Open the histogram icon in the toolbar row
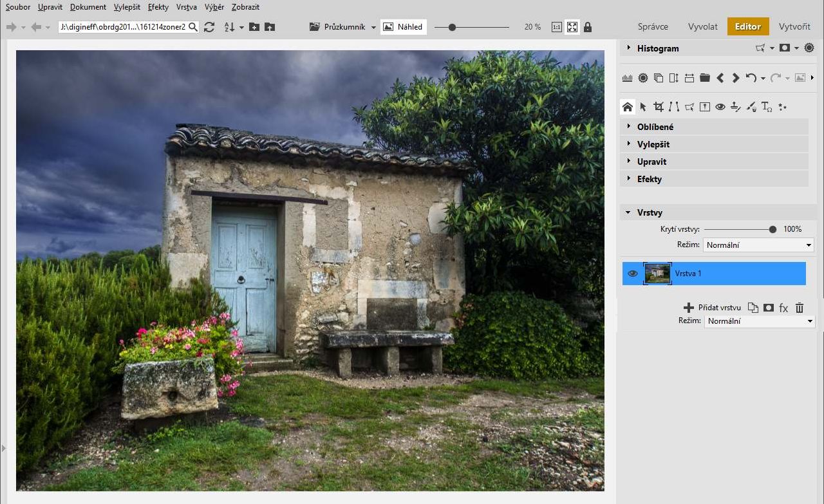Screen dimensions: 824x504 [627, 78]
